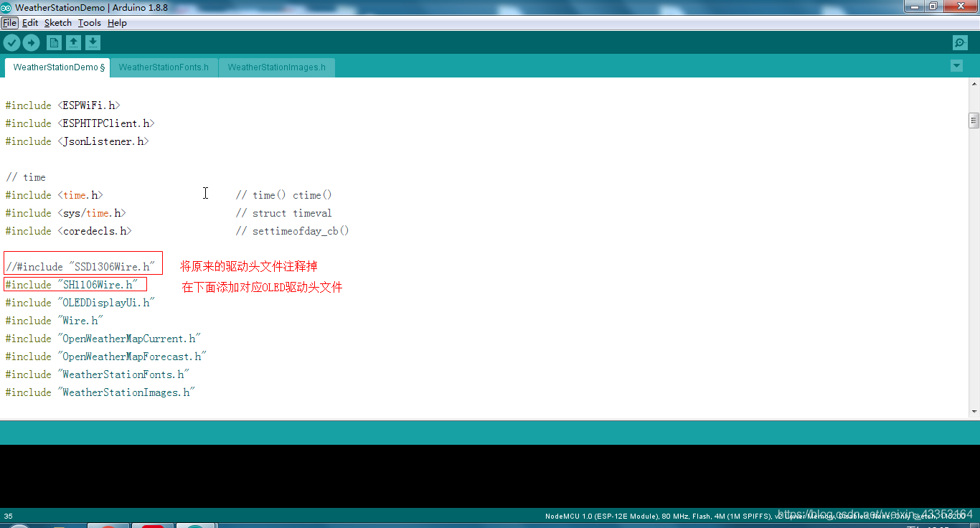Viewport: 980px width, 528px height.
Task: Click the line '#include "Wire.h"'
Action: click(54, 321)
